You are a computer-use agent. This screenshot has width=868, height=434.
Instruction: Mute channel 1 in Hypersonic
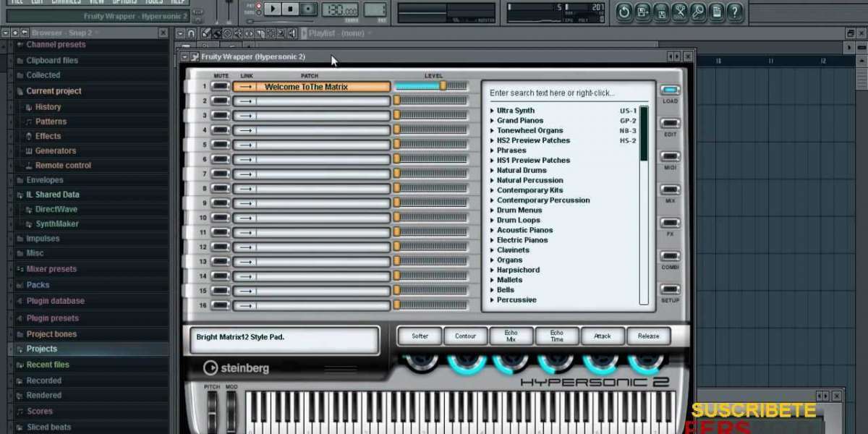[221, 87]
